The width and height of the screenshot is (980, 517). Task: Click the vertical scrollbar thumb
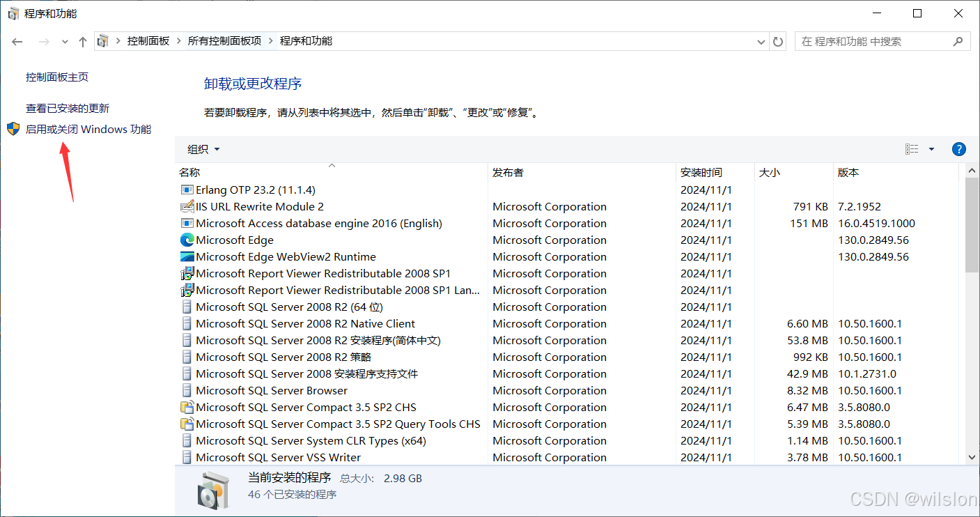click(x=972, y=225)
